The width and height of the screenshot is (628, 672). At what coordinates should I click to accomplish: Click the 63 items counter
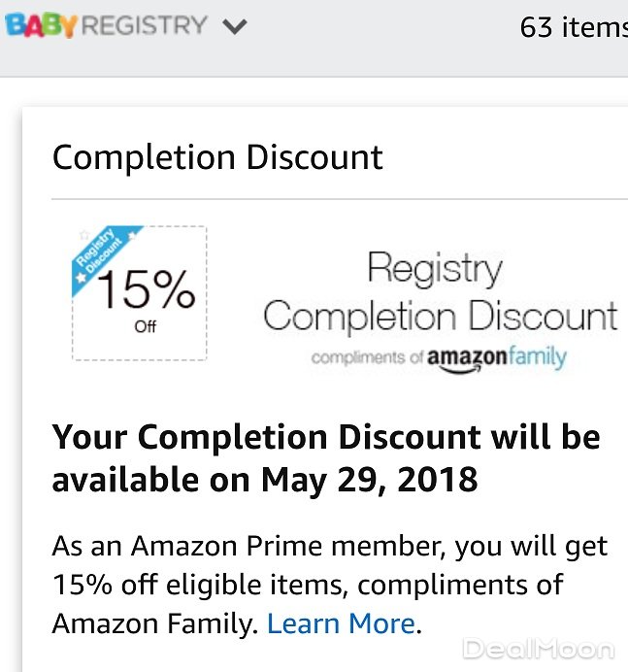pyautogui.click(x=574, y=27)
